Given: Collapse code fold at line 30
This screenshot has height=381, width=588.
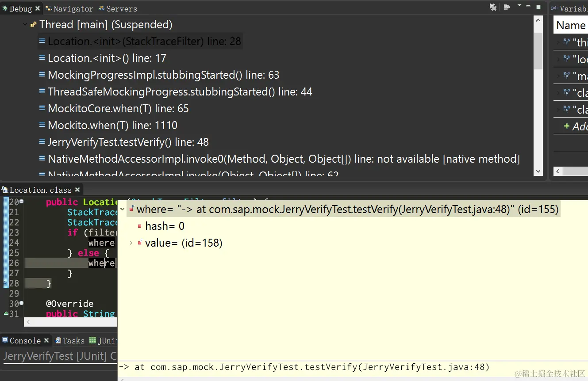Looking at the screenshot, I should (22, 303).
